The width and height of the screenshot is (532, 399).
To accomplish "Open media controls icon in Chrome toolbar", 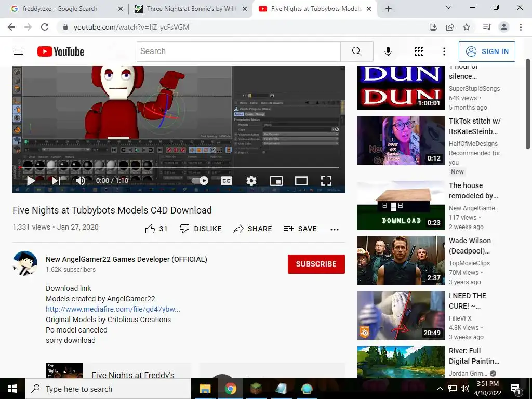I will coord(487,27).
